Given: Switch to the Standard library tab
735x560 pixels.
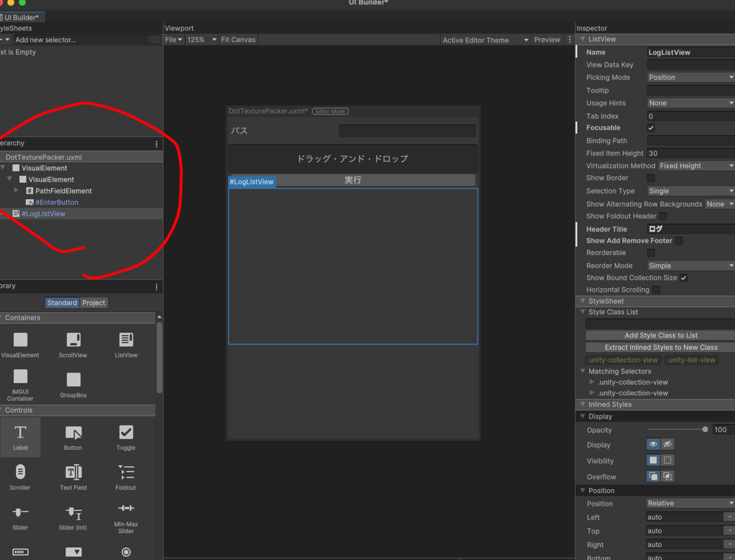Looking at the screenshot, I should coord(62,303).
